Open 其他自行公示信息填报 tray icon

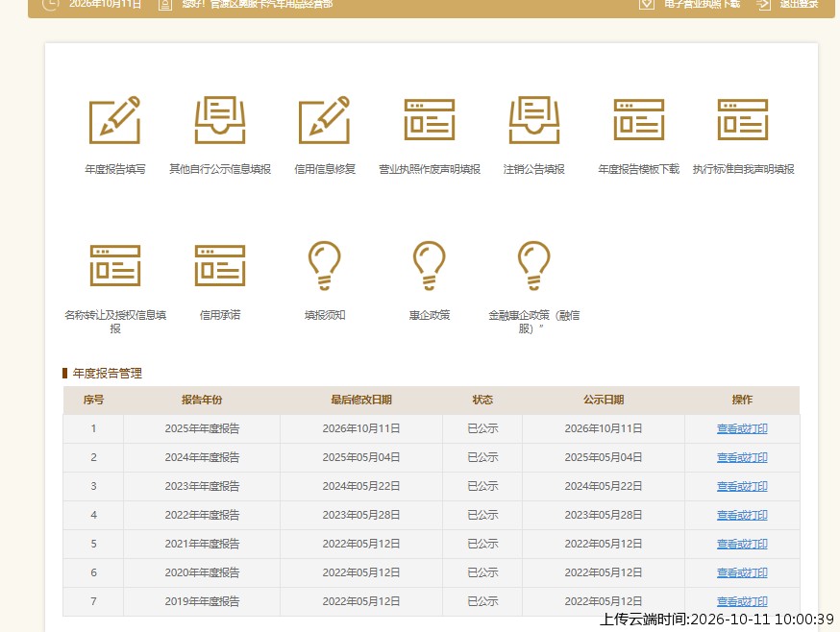[x=220, y=120]
